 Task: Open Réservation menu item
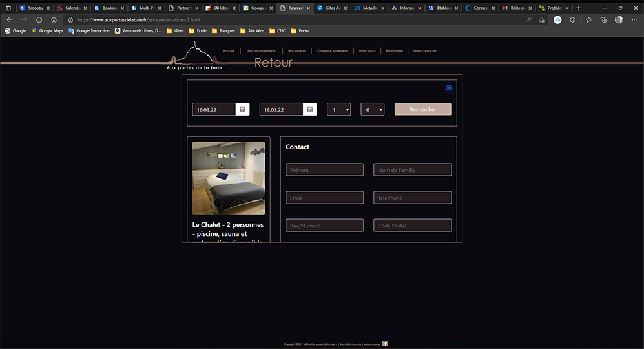click(x=394, y=51)
